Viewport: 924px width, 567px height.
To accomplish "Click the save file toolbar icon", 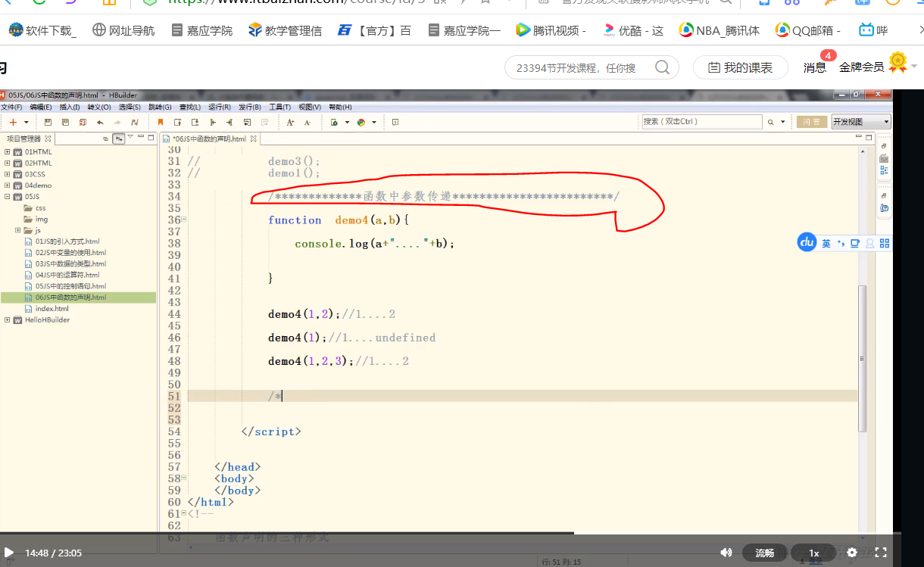I will tap(48, 122).
